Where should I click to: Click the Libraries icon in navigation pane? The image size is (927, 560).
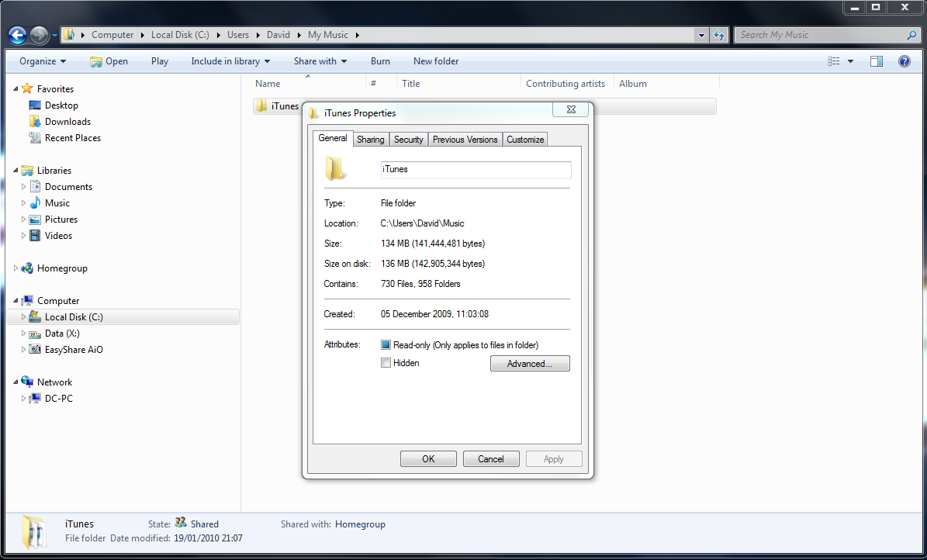pos(27,171)
